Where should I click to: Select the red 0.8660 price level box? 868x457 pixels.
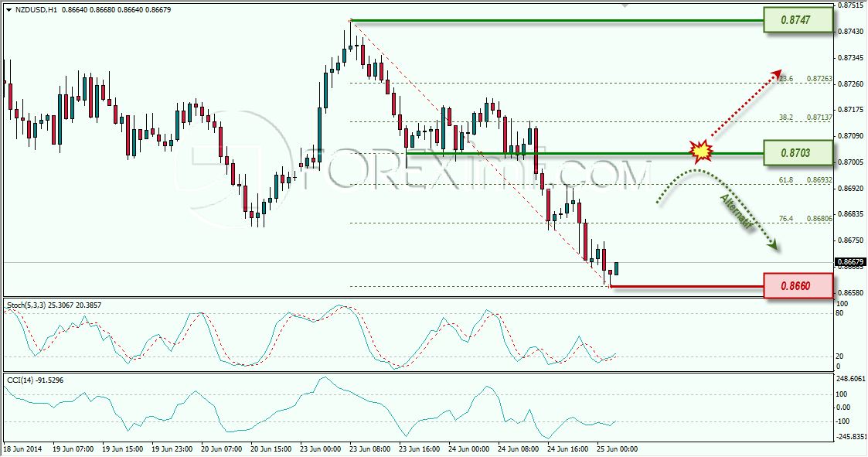(x=798, y=286)
